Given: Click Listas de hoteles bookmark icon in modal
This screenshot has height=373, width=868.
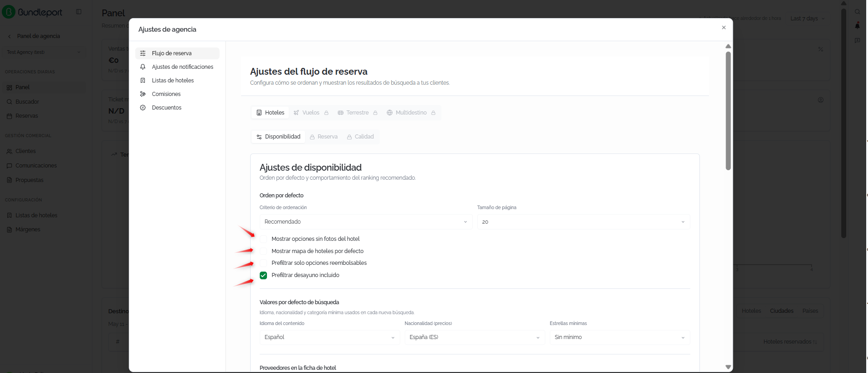Looking at the screenshot, I should [143, 81].
